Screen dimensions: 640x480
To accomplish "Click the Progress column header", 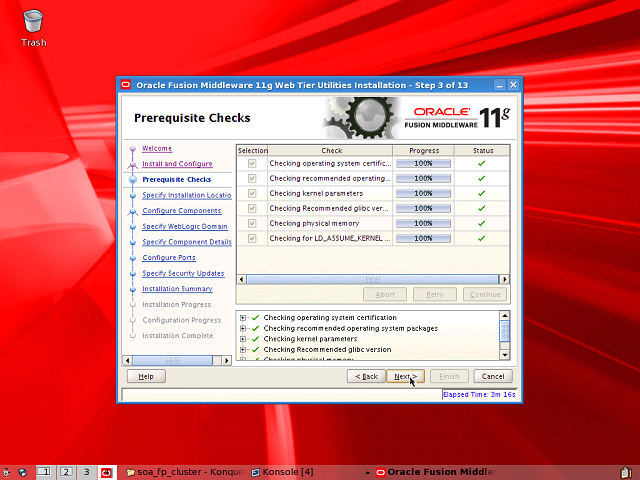I will pyautogui.click(x=424, y=151).
